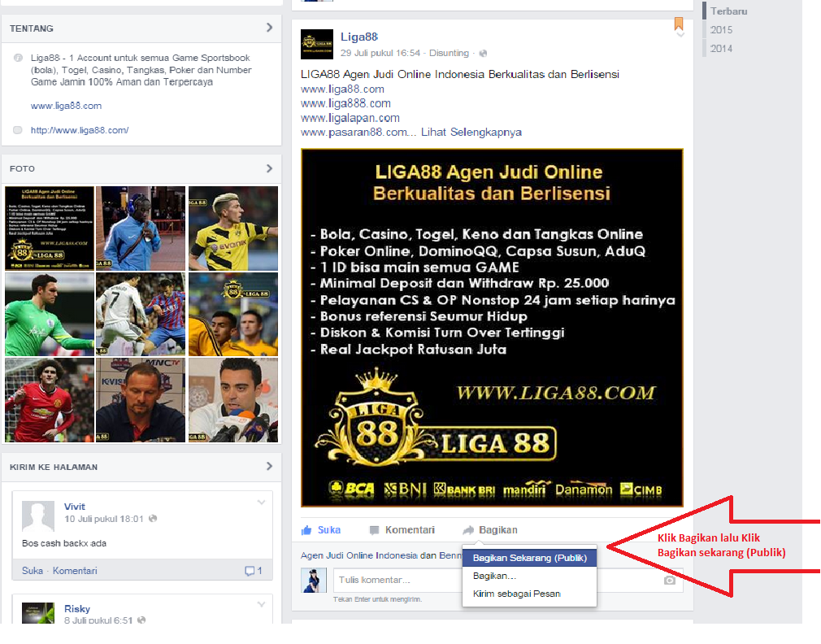Image resolution: width=821 pixels, height=644 pixels.
Task: Expand the TENTANG section chevron
Action: pyautogui.click(x=269, y=27)
